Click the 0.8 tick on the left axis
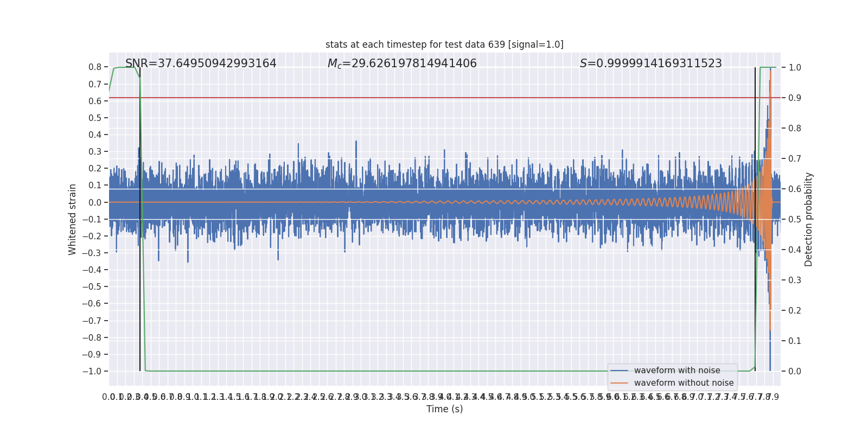 (x=95, y=67)
